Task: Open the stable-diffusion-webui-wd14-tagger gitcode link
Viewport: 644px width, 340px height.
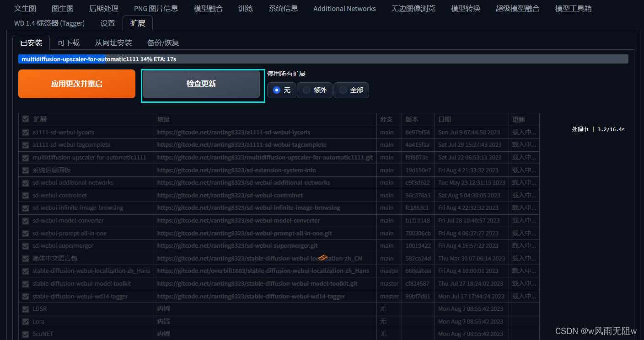Action: point(251,296)
